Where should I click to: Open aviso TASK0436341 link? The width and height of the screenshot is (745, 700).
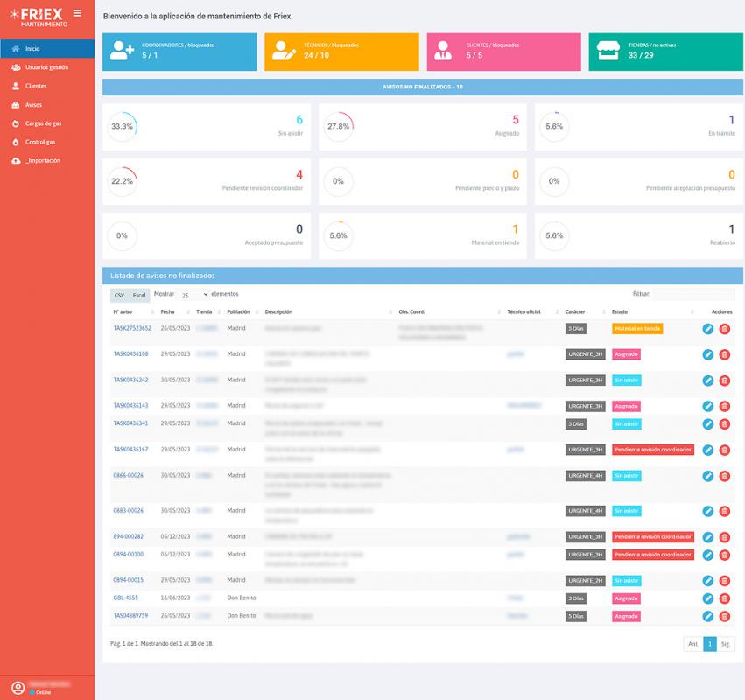tap(130, 423)
